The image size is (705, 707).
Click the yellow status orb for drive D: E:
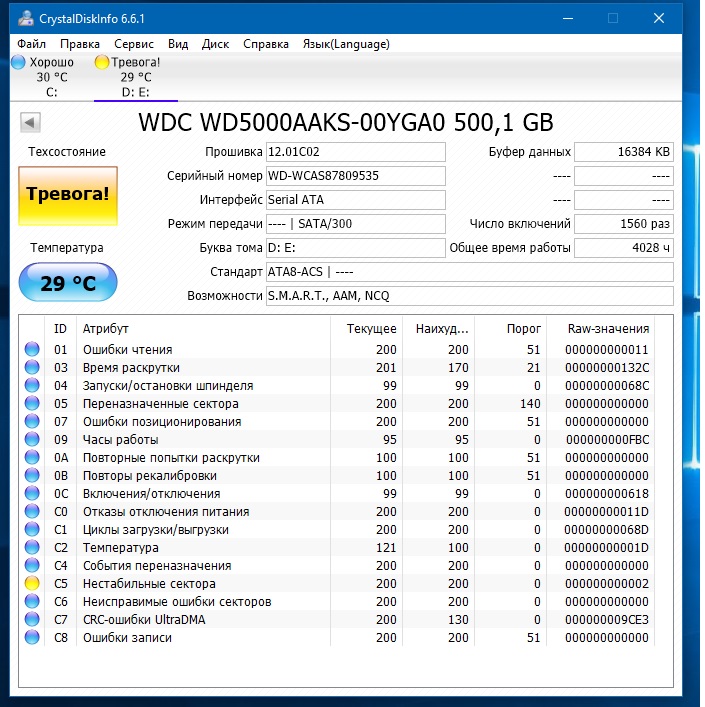tap(102, 62)
